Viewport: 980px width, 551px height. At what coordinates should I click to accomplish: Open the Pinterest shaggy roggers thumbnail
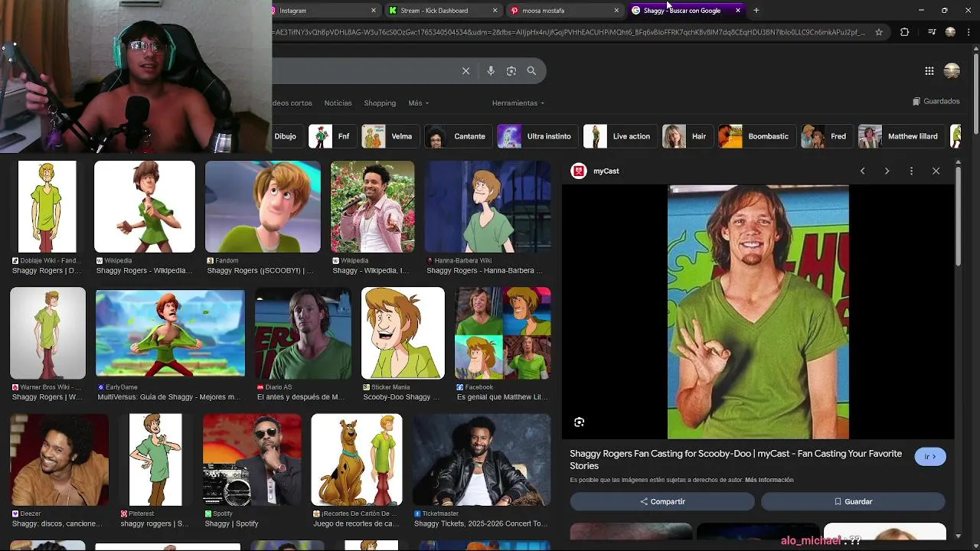click(155, 460)
